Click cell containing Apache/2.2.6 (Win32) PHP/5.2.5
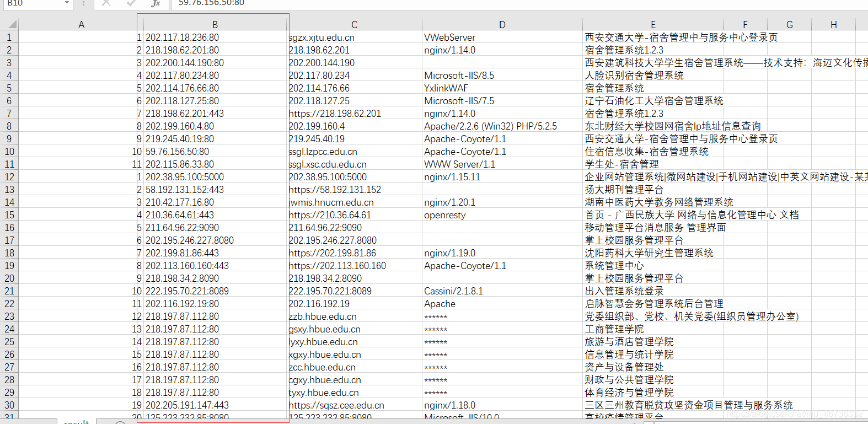This screenshot has width=868, height=424. click(x=502, y=126)
